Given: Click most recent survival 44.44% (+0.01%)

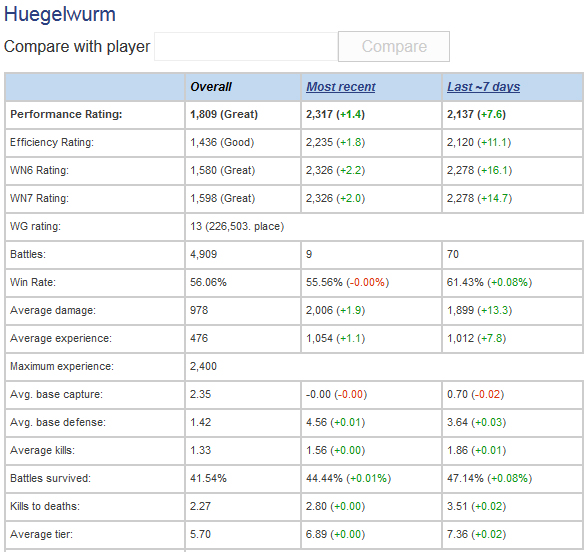Looking at the screenshot, I should click(348, 478).
